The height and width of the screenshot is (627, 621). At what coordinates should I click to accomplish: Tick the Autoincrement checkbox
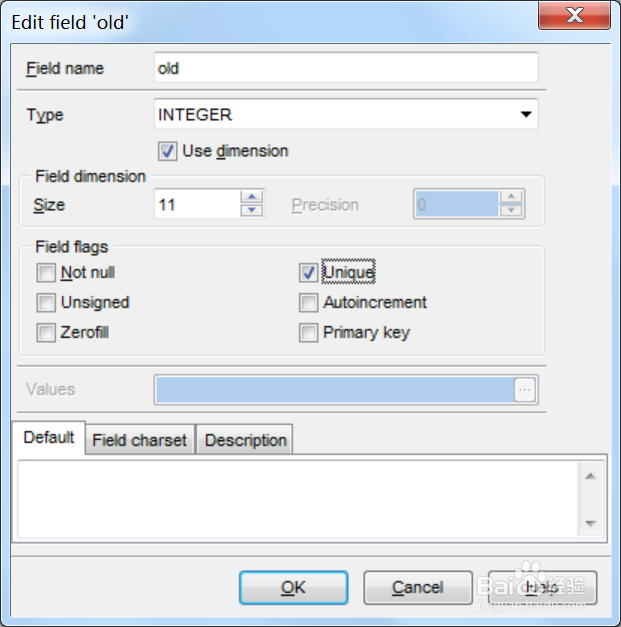308,303
